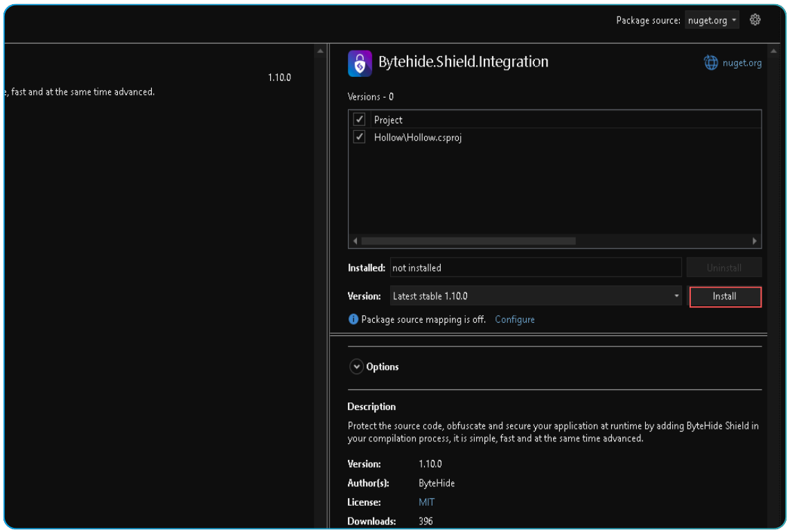Click the Version dropdown arrow icon
Image resolution: width=790 pixels, height=532 pixels.
tap(676, 296)
